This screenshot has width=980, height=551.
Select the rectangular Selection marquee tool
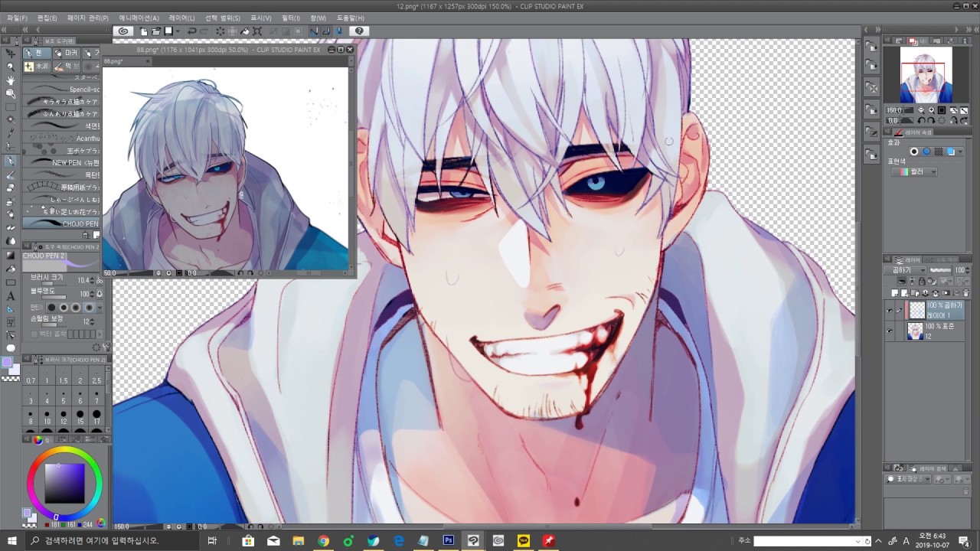[11, 106]
